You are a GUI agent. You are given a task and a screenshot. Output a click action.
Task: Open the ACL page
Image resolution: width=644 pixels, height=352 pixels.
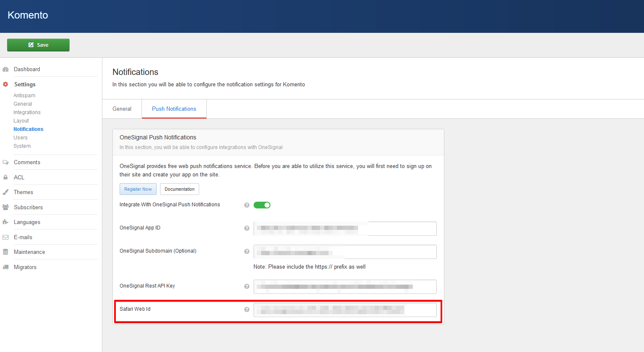coord(19,178)
